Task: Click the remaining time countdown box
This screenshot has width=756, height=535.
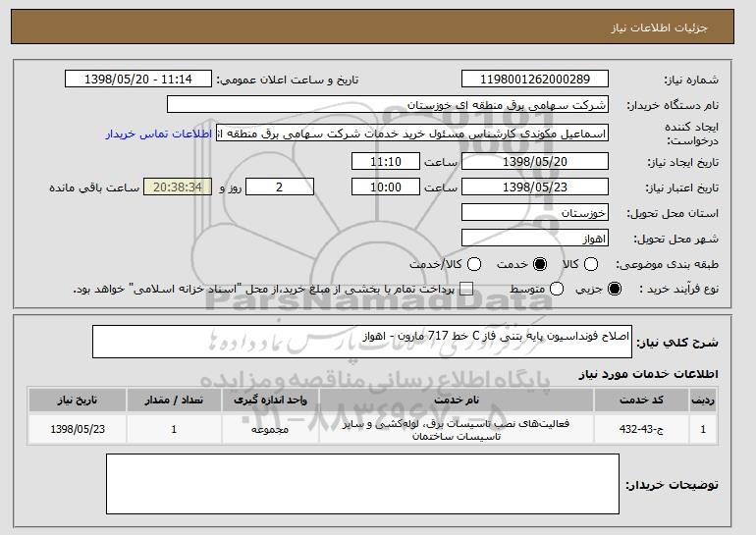Action: (x=177, y=187)
